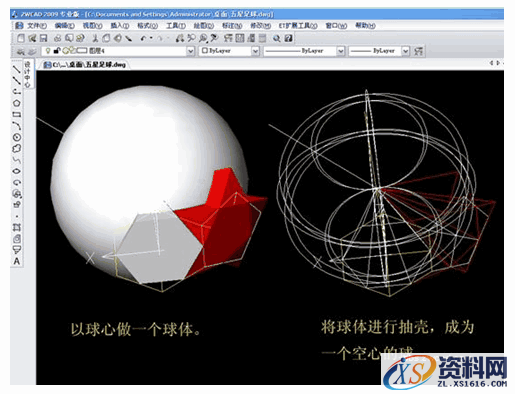Image resolution: width=515 pixels, height=394 pixels.
Task: Select the Spline draw tool
Action: click(17, 160)
